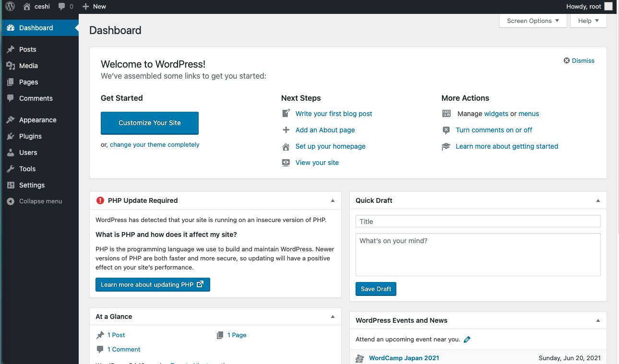Collapse WordPress Events and News panel
Viewport: 619px width, 364px height.
click(598, 320)
